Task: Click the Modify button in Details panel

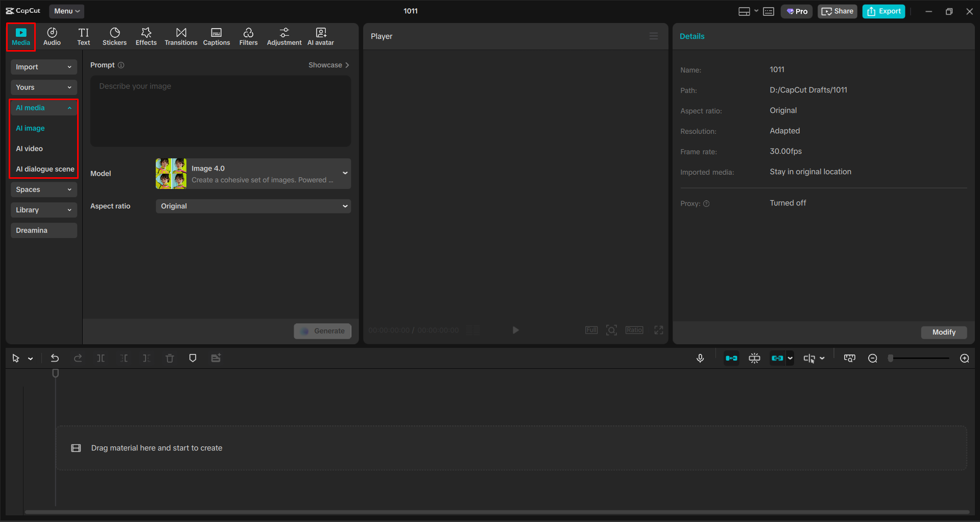Action: pos(943,332)
